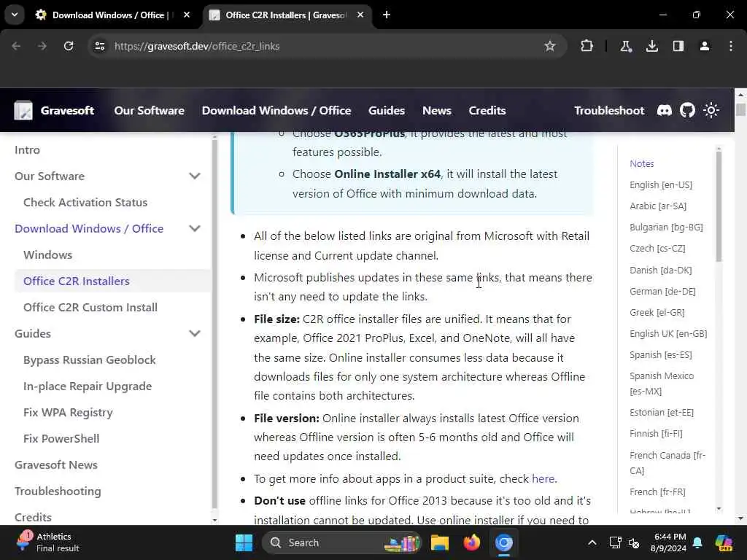Screen dimensions: 747x560
Task: Open Office C2R Custom Install sidebar item
Action: pyautogui.click(x=90, y=307)
